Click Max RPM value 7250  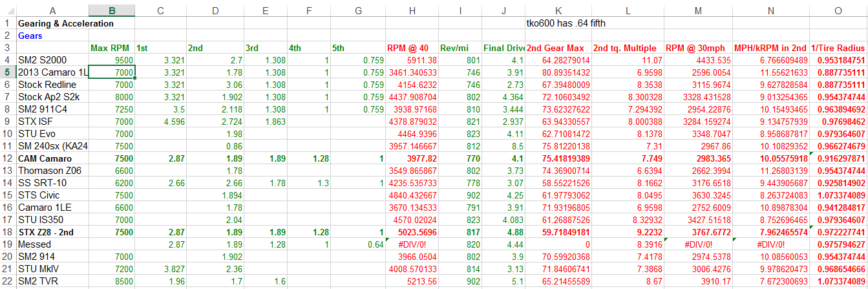tap(112, 109)
